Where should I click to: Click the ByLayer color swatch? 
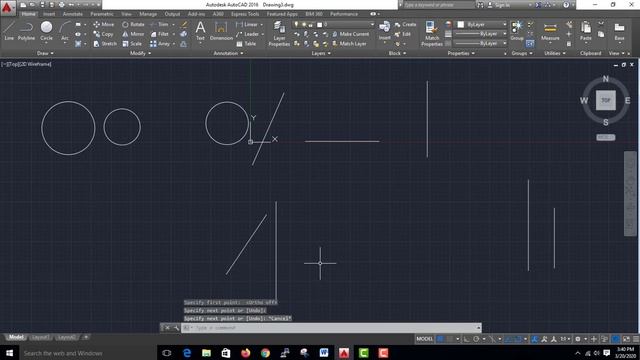click(461, 24)
